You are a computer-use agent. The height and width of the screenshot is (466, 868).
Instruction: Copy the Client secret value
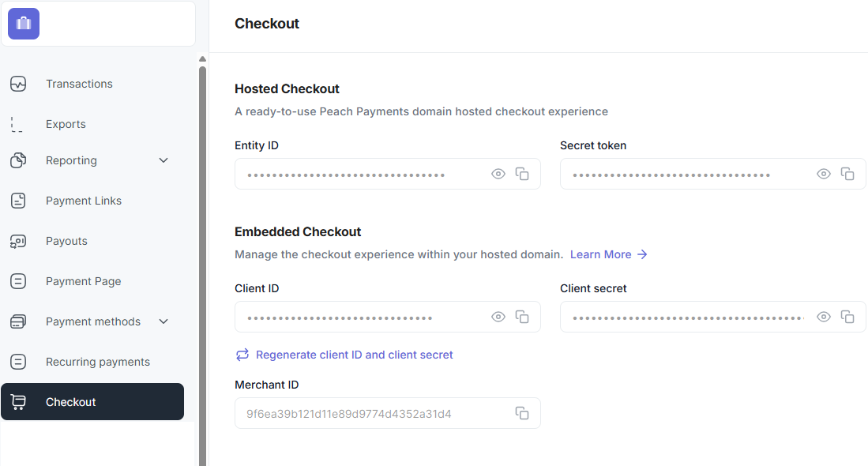coord(847,317)
